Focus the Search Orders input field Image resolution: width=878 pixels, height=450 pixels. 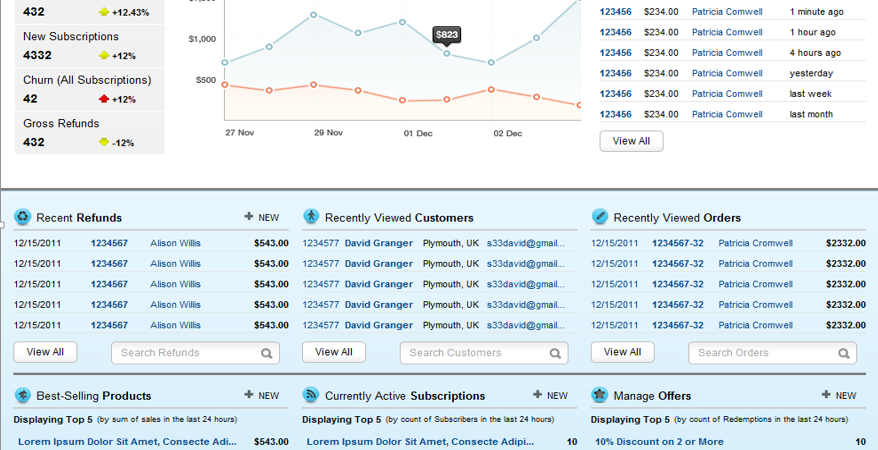pos(762,353)
